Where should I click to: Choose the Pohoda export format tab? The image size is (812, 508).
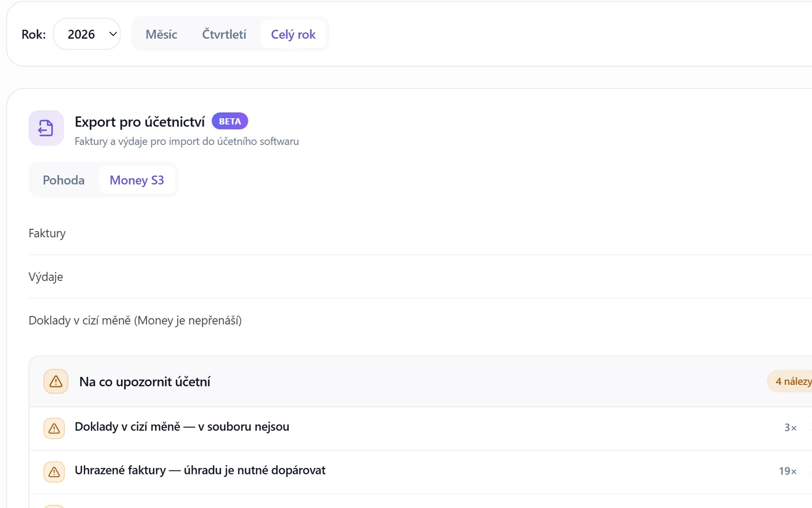pyautogui.click(x=63, y=180)
